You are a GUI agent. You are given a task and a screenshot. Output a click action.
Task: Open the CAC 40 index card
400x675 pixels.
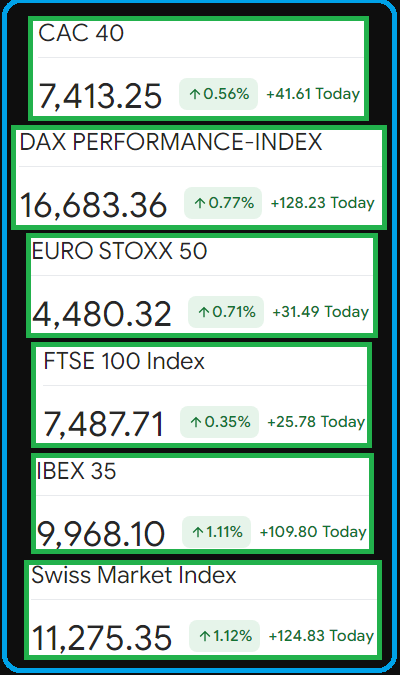(x=198, y=68)
